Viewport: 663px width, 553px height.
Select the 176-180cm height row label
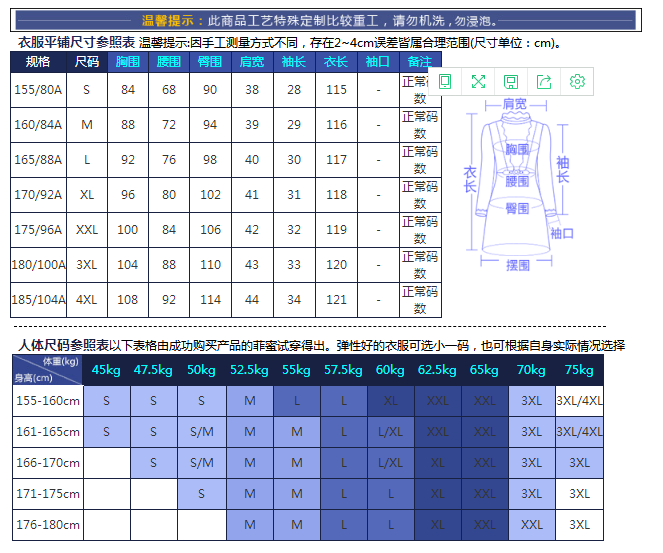[47, 525]
